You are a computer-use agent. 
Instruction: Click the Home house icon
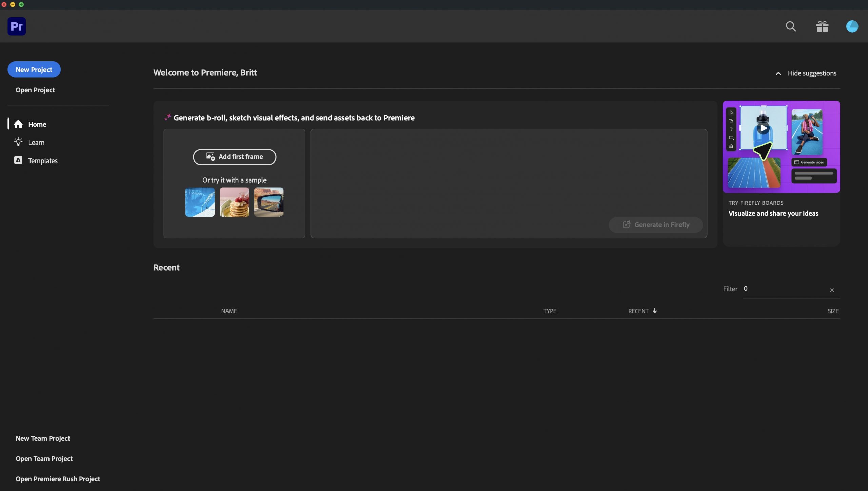point(18,124)
